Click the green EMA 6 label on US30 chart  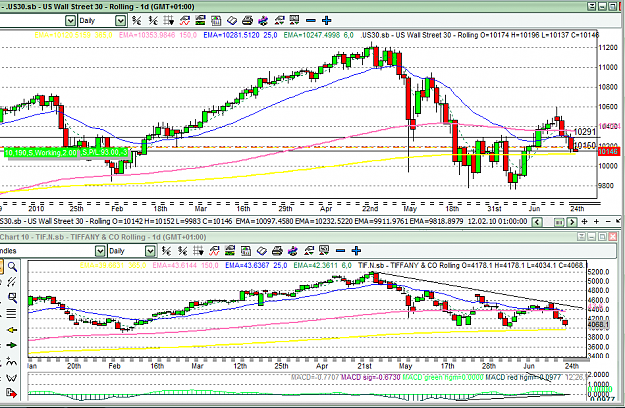(x=318, y=35)
